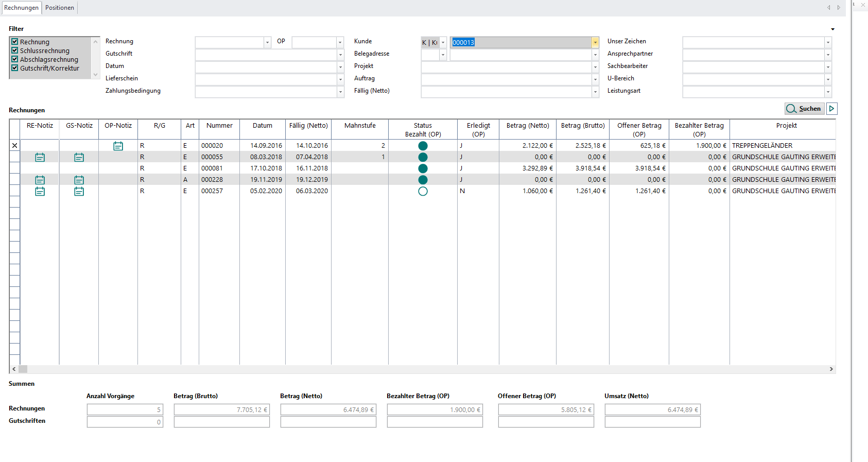Image resolution: width=868 pixels, height=462 pixels.
Task: Open OP-Notiz icon for invoice 000020
Action: [118, 146]
